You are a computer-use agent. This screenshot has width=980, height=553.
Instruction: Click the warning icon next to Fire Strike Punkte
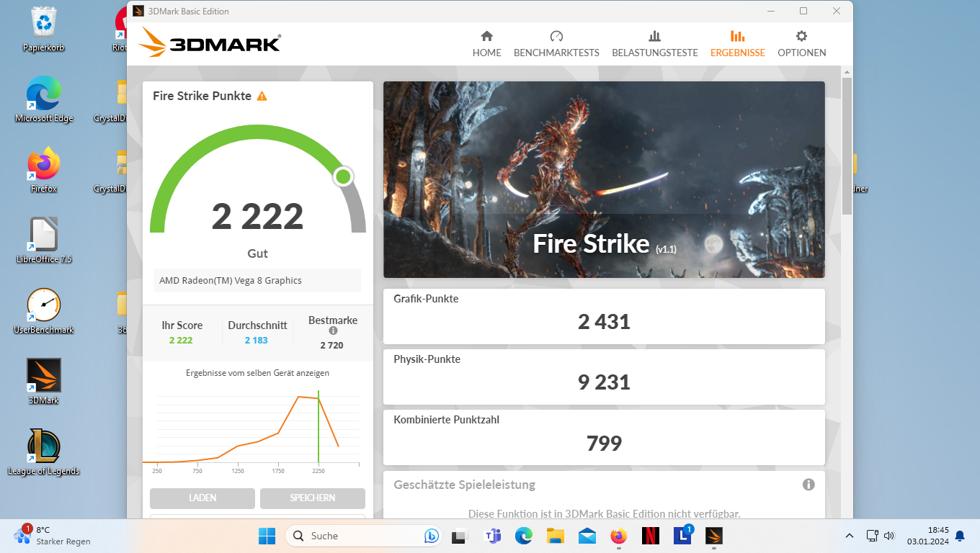pyautogui.click(x=262, y=96)
